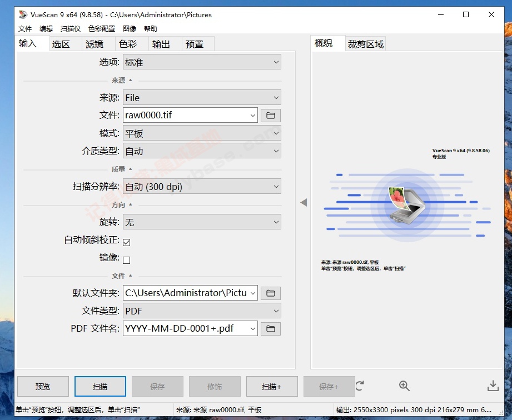Click the 修饰 button
The image size is (512, 420).
215,386
